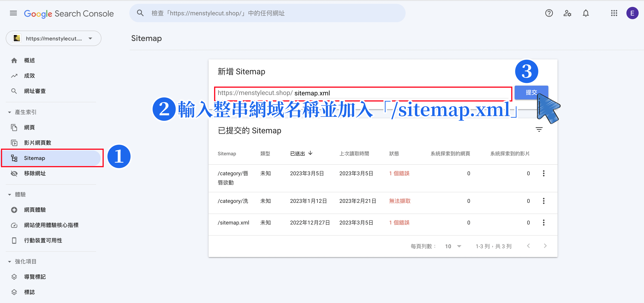644x303 pixels.
Task: Click the help question mark icon
Action: [x=549, y=13]
